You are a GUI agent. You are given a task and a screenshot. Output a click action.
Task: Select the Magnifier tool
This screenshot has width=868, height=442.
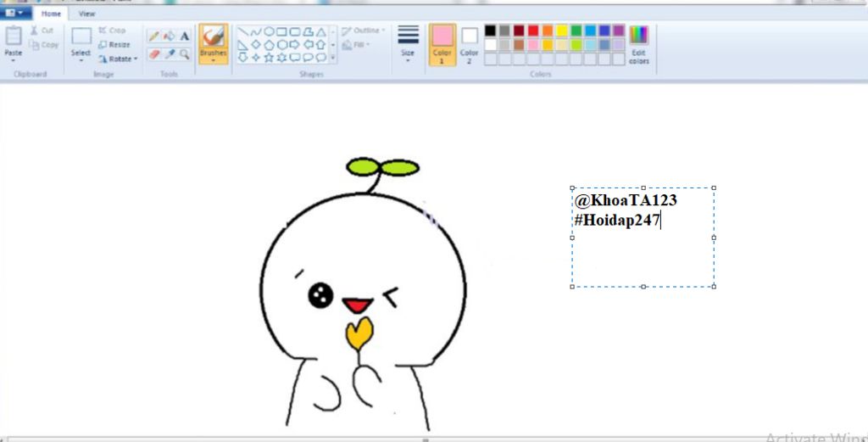(184, 53)
